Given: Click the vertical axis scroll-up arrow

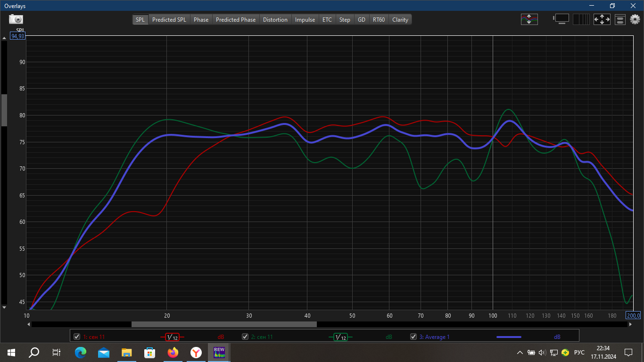Looking at the screenshot, I should click(4, 38).
